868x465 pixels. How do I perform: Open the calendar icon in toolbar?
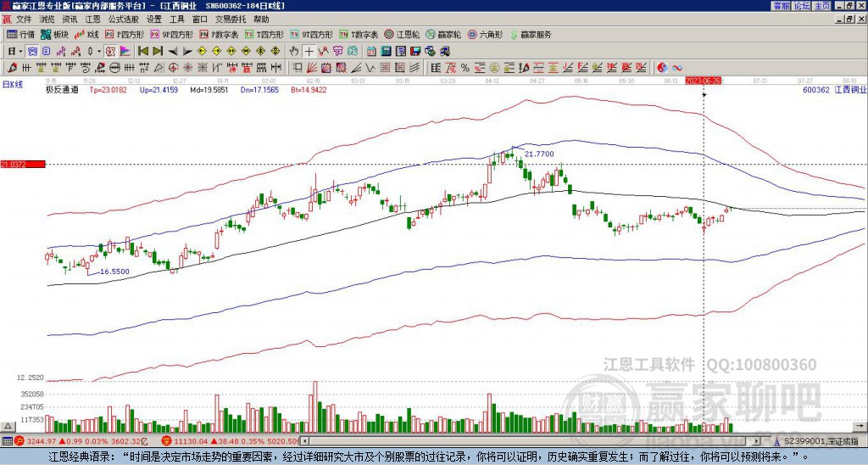click(371, 52)
